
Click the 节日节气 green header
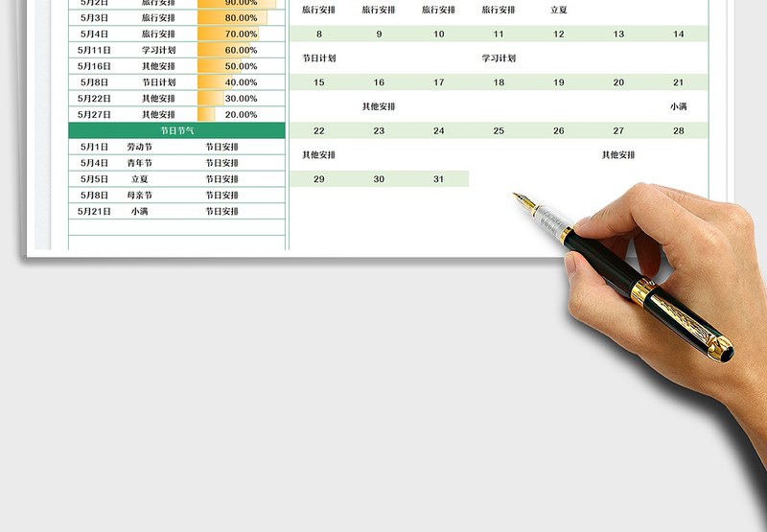(176, 130)
